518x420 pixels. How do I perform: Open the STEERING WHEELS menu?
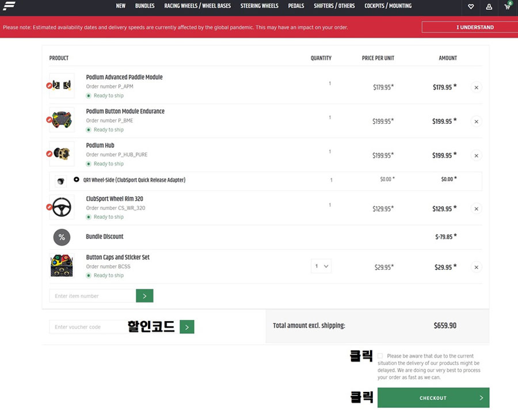[260, 6]
